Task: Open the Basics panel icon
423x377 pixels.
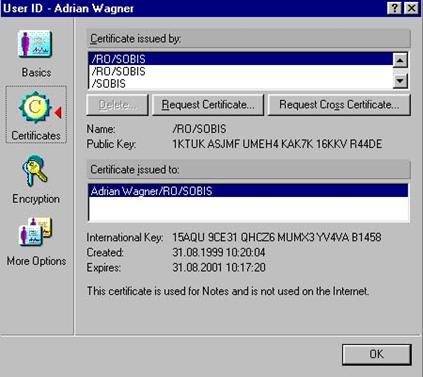Action: coord(35,43)
